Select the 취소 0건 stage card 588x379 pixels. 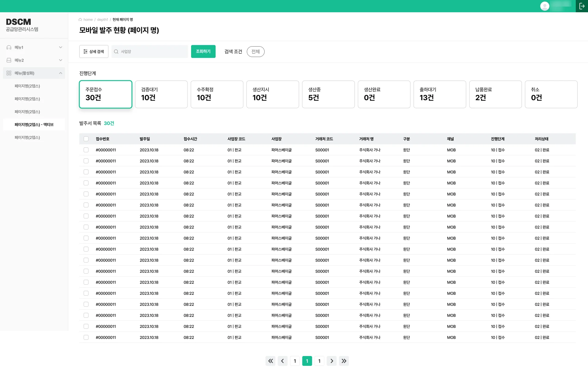point(551,94)
